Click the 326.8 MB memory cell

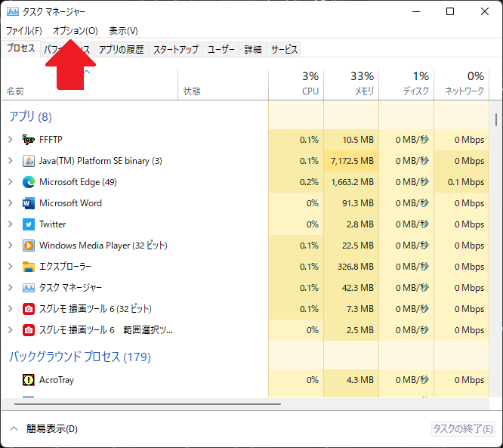pyautogui.click(x=351, y=267)
